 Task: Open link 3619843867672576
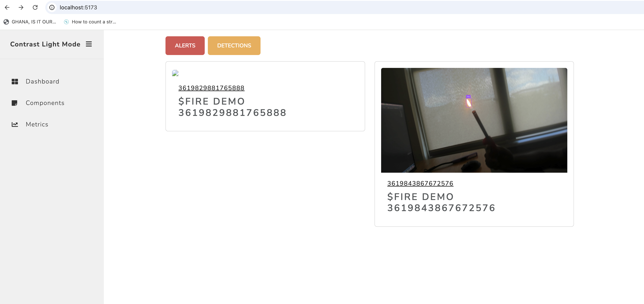(420, 183)
